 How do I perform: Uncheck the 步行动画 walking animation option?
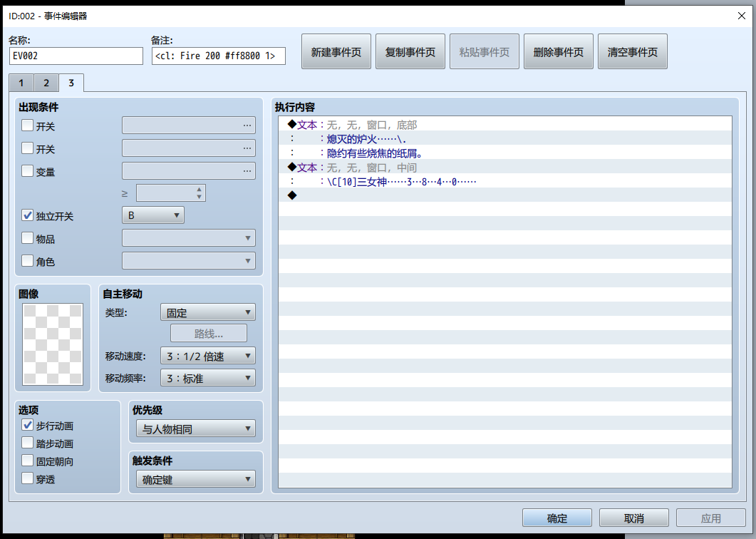[28, 425]
